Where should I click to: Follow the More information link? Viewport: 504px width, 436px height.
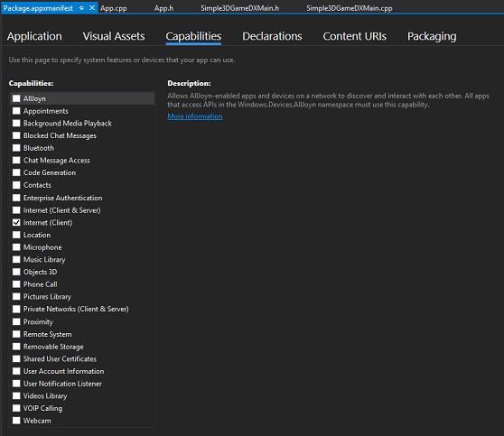point(195,116)
